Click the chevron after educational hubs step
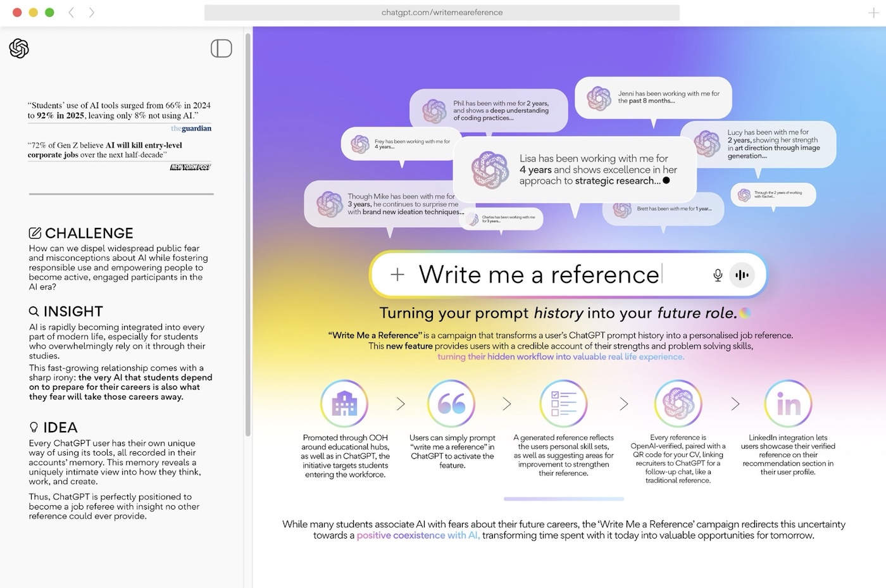This screenshot has width=886, height=588. click(401, 404)
